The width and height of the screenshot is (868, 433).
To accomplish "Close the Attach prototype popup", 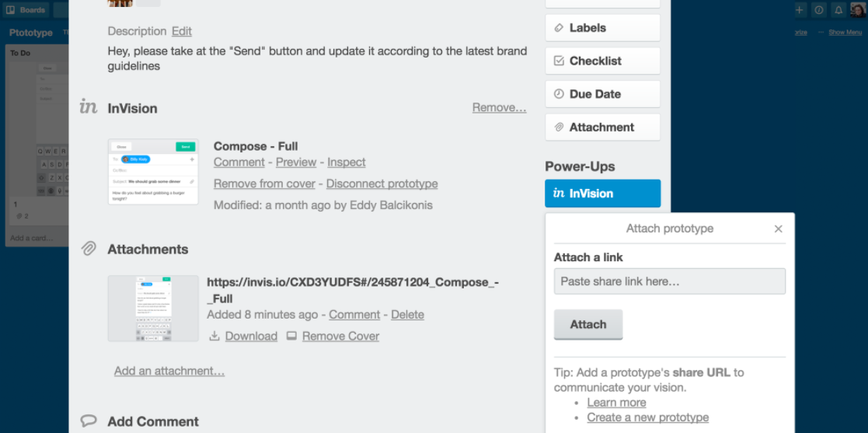I will 779,229.
